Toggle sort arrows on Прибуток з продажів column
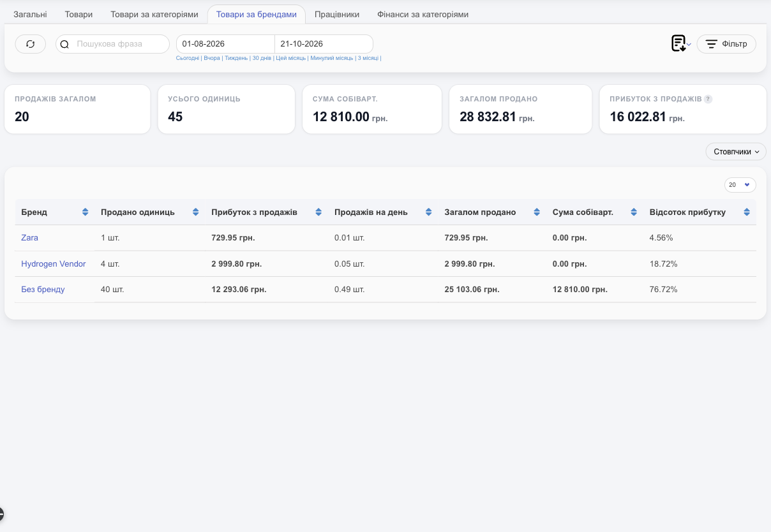Screen dimensions: 771x532 pos(318,212)
